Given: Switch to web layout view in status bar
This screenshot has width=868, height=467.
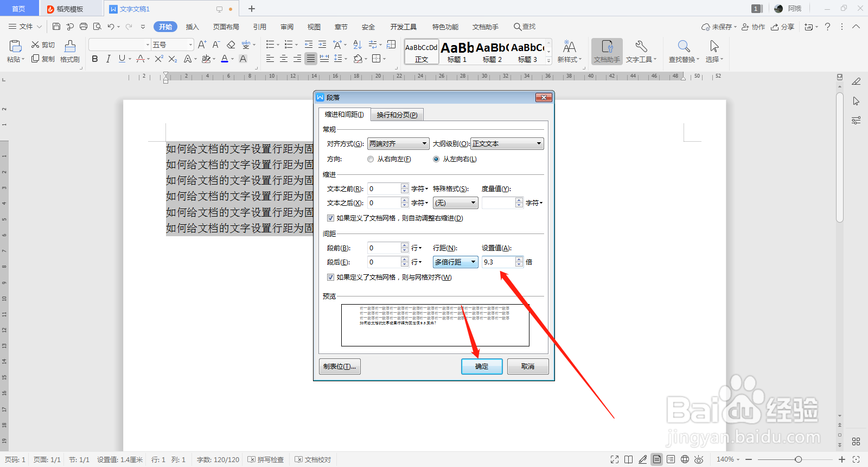Looking at the screenshot, I should pos(685,459).
